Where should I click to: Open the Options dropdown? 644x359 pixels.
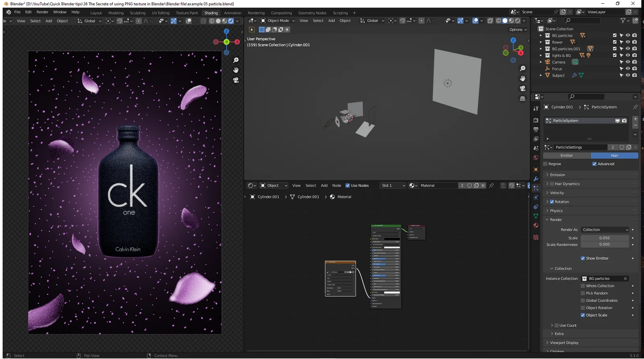pyautogui.click(x=518, y=30)
